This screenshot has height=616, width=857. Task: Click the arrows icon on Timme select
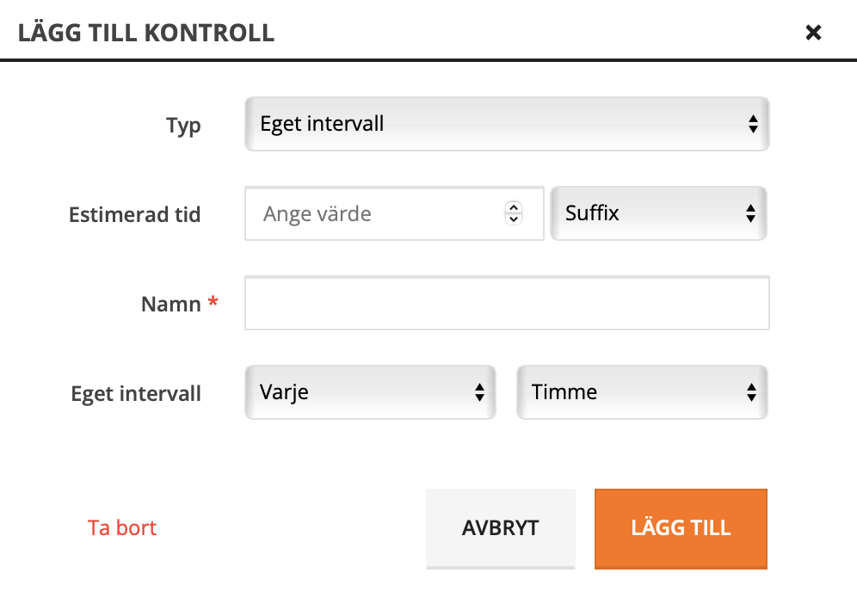click(x=752, y=392)
